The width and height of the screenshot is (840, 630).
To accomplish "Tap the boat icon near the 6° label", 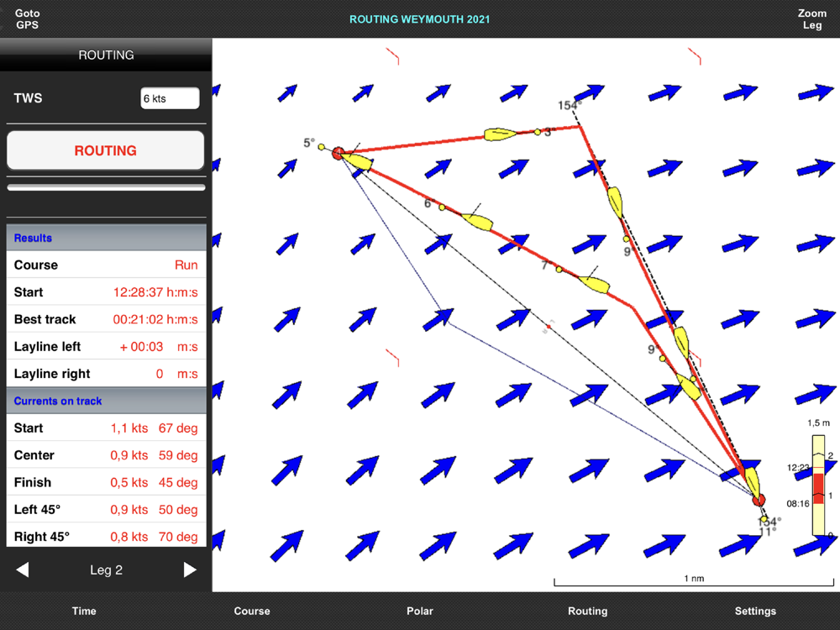I will [x=477, y=221].
